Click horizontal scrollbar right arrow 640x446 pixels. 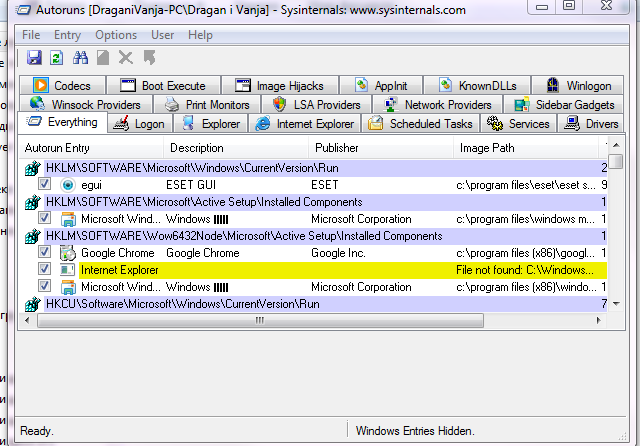[599, 320]
